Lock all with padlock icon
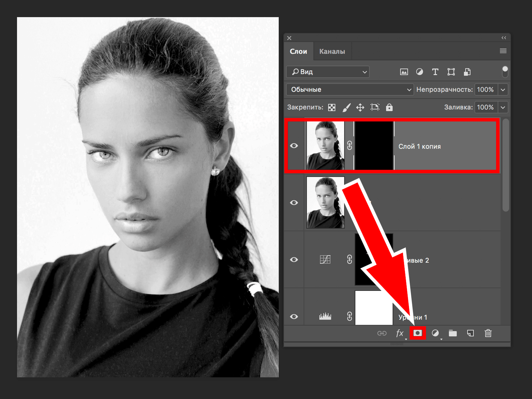The height and width of the screenshot is (399, 532). click(389, 107)
